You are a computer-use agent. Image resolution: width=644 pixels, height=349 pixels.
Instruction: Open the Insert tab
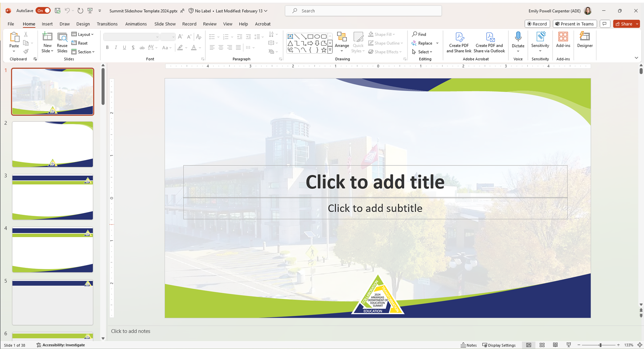coord(47,24)
